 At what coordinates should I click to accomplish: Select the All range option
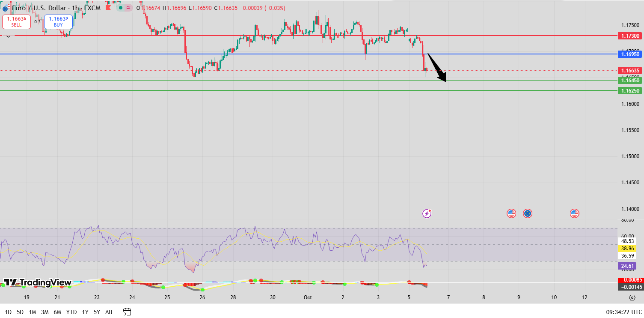tap(108, 312)
